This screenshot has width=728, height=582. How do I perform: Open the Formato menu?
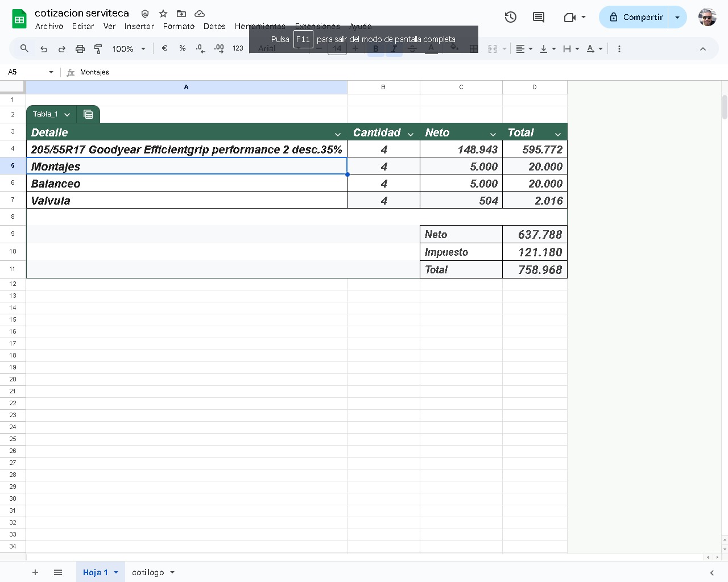(179, 26)
